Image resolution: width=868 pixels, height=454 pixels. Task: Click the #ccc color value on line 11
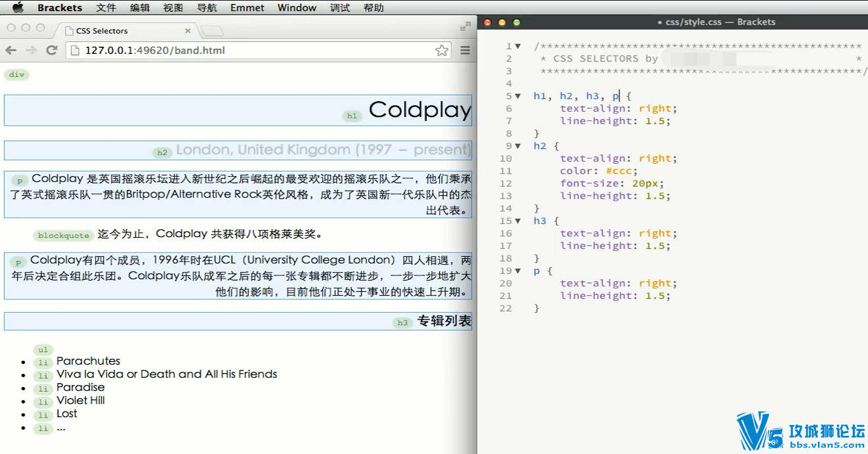pyautogui.click(x=619, y=171)
